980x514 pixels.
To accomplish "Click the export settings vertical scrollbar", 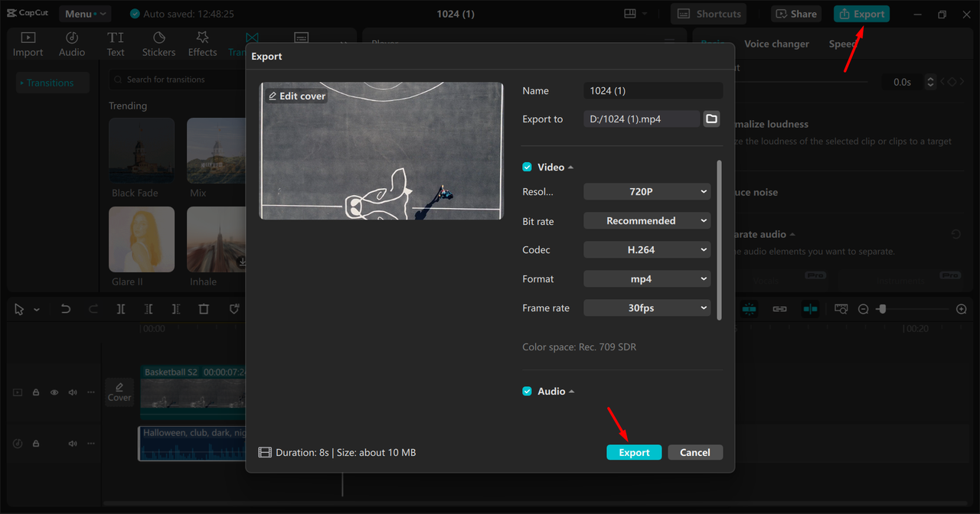I will [x=718, y=239].
